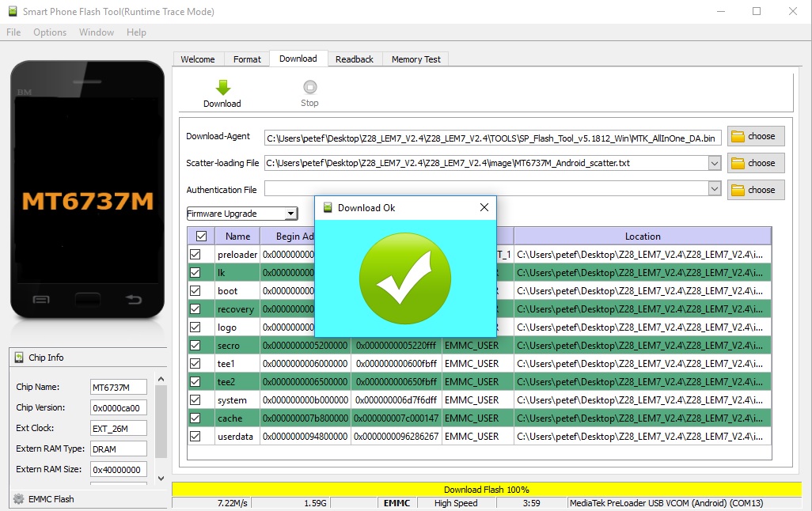Expand the Scatter-loading File dropdown
Viewport: 812px width, 511px height.
tap(715, 163)
